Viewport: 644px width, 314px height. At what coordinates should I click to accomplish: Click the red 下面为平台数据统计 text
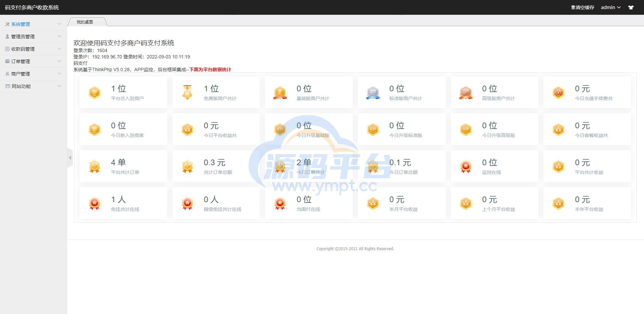[210, 70]
